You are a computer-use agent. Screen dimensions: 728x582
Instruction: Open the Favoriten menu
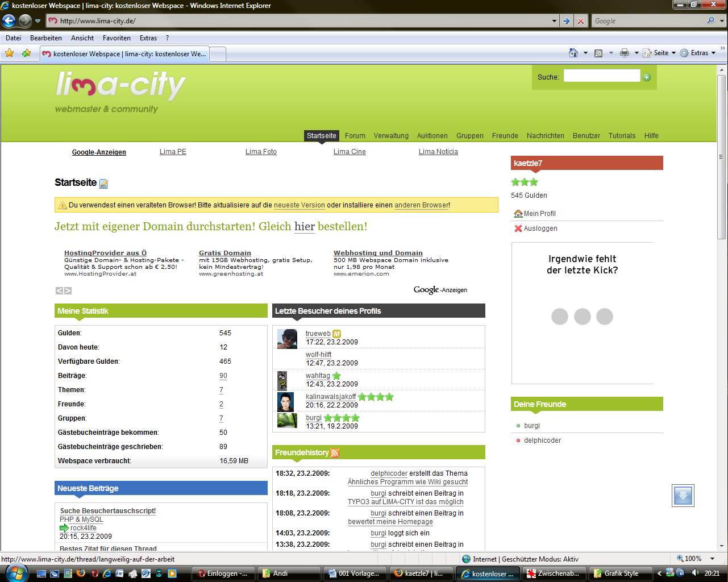pyautogui.click(x=117, y=38)
